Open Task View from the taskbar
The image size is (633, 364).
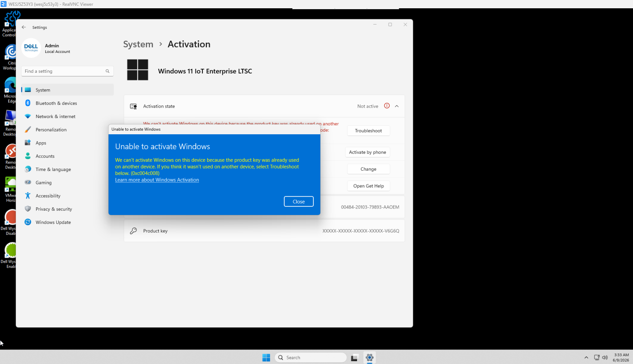pyautogui.click(x=354, y=358)
